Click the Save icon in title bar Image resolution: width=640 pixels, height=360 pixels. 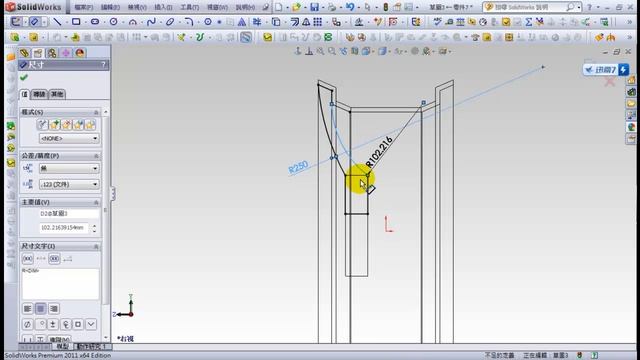tap(314, 7)
